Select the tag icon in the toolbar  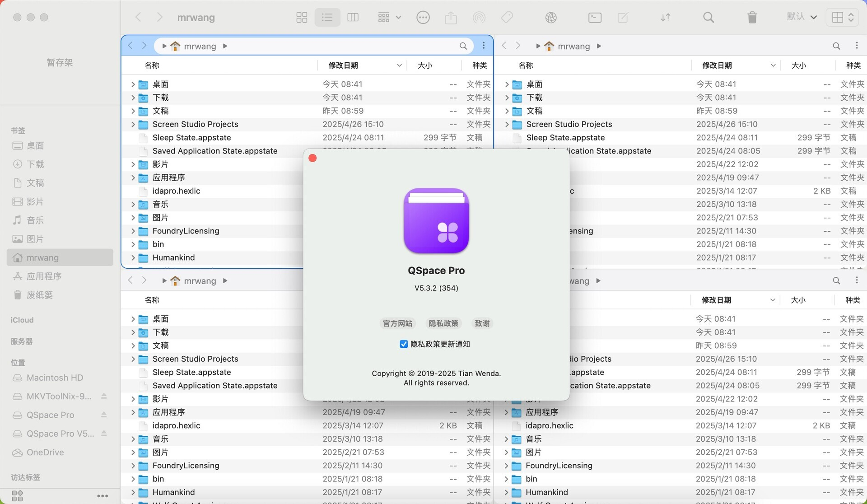click(x=507, y=17)
